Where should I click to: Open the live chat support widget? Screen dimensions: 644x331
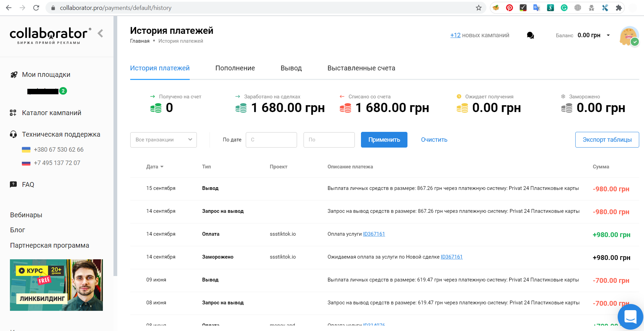tap(630, 317)
